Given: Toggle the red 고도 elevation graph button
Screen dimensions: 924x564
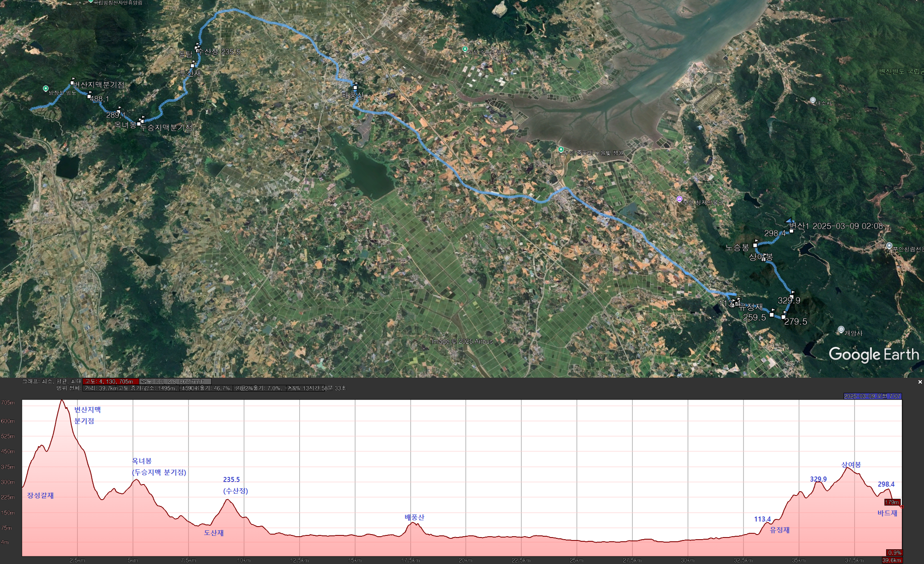Looking at the screenshot, I should [x=111, y=381].
